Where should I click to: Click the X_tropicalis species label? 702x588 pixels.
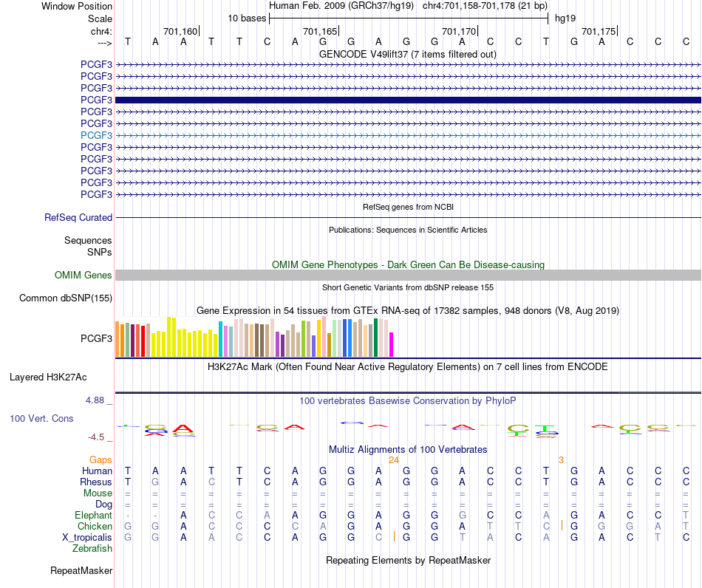(x=87, y=538)
